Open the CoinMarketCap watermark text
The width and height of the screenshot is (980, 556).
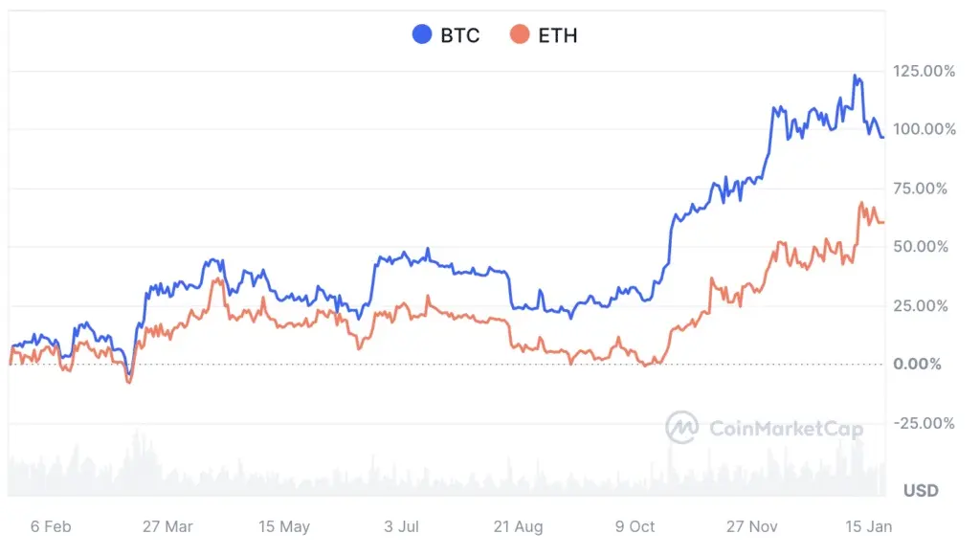[x=787, y=429]
